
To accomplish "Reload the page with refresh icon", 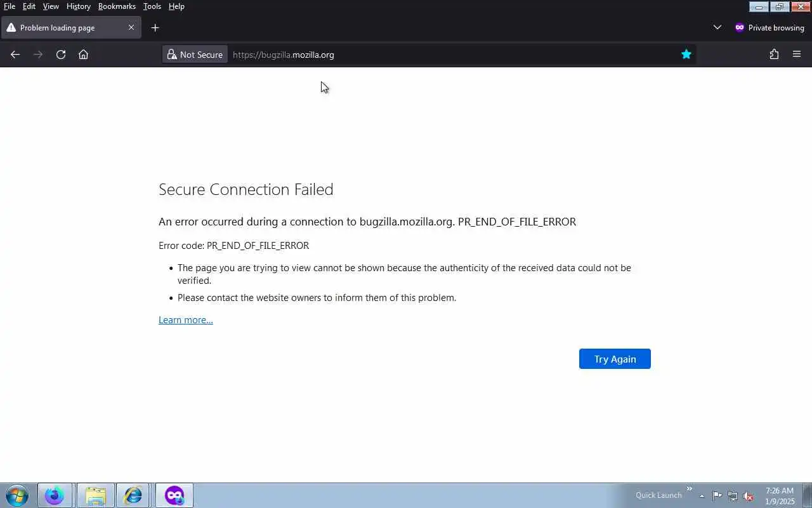I will (x=61, y=55).
